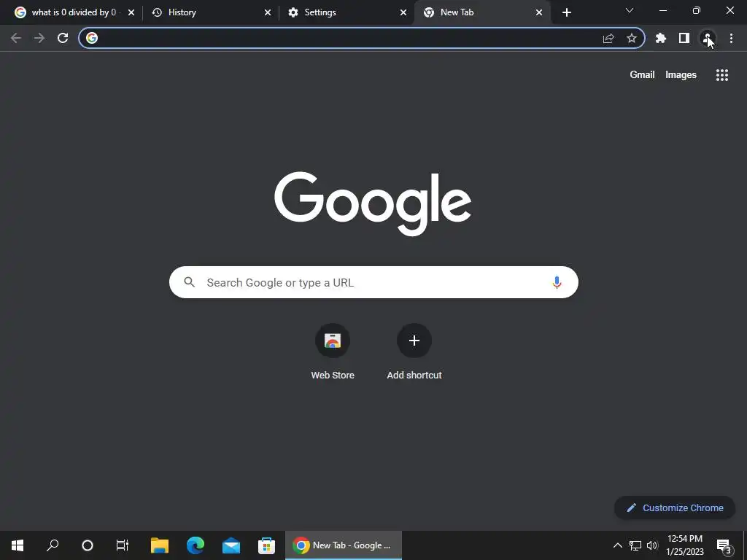Switch to 'what is 0 divided by 0' tab

(74, 12)
